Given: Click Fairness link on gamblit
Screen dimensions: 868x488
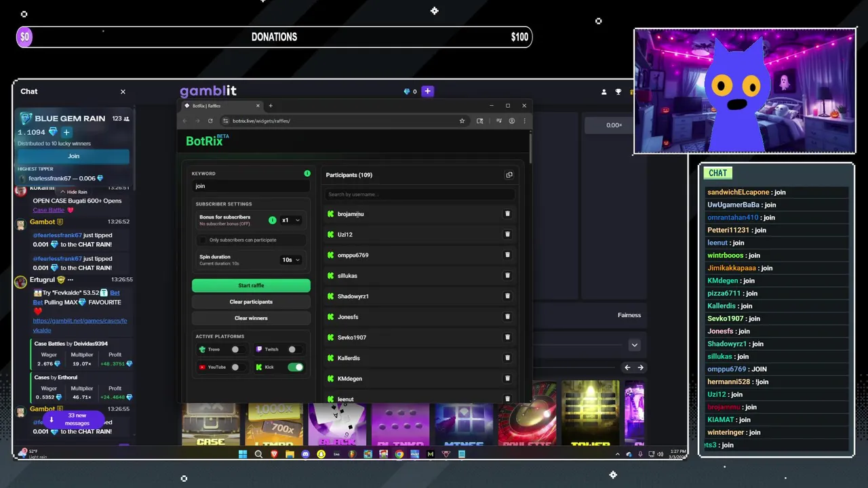Looking at the screenshot, I should pyautogui.click(x=629, y=315).
